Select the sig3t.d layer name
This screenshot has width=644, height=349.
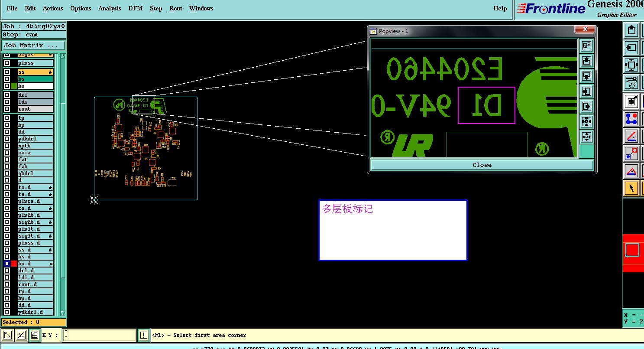(36, 236)
